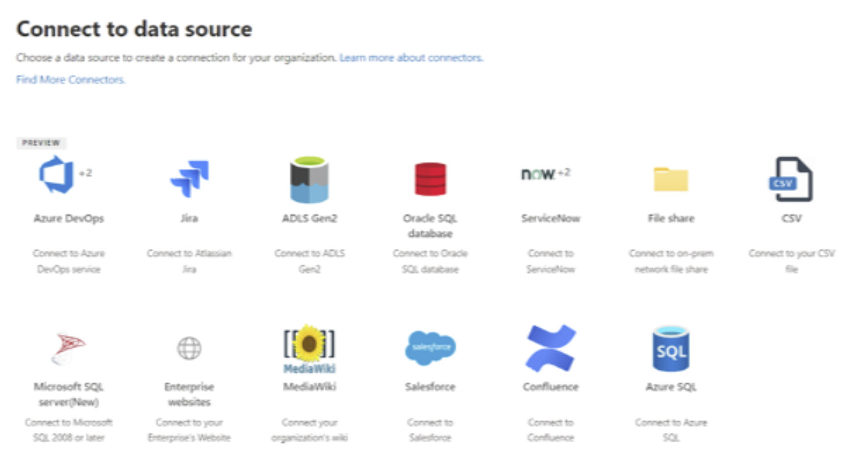This screenshot has height=458, width=868.
Task: Pick the Salesforce cloud logo
Action: point(430,348)
